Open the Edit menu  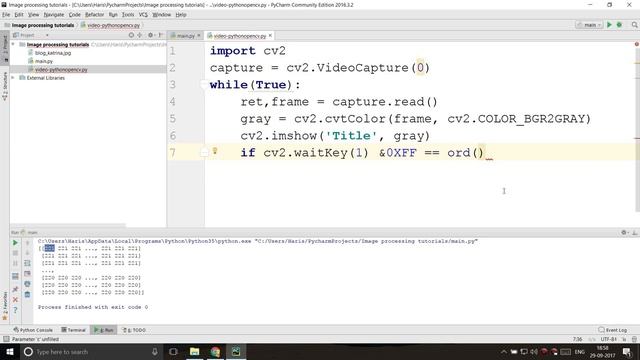(x=19, y=15)
